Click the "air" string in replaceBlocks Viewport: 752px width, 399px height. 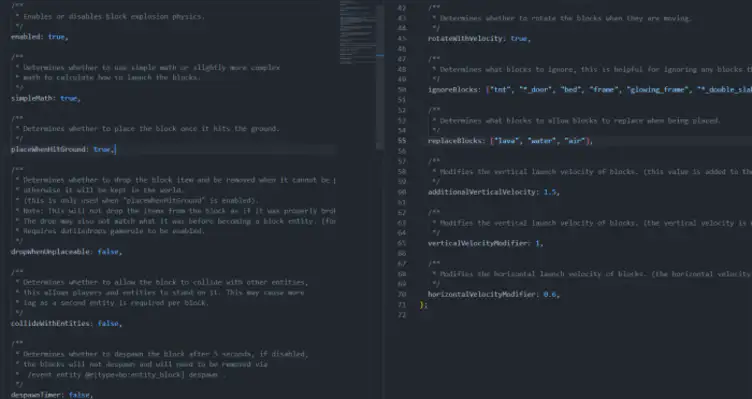575,141
